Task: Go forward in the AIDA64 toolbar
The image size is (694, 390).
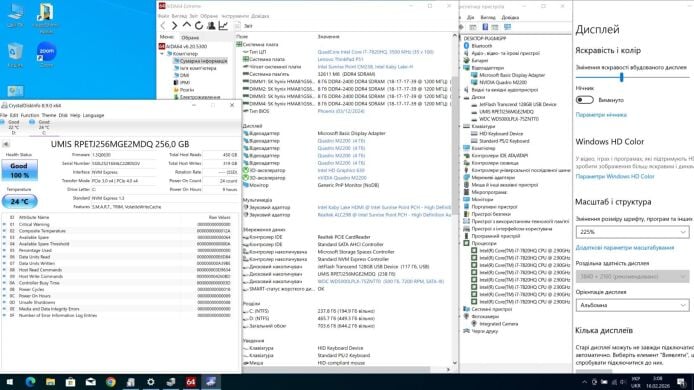Action: click(174, 26)
